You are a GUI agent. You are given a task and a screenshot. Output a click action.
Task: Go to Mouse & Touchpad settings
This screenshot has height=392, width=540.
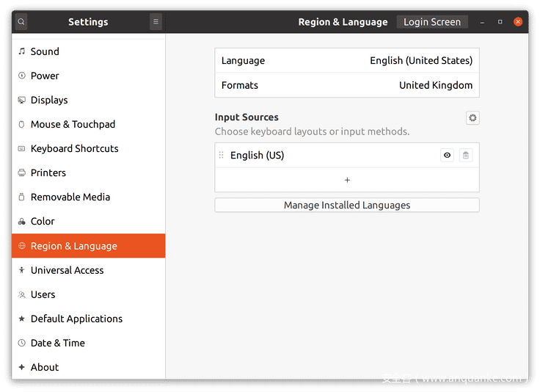[x=73, y=124]
